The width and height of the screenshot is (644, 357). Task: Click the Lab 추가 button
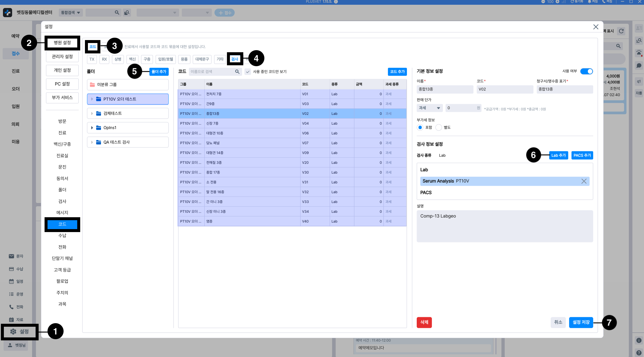[x=558, y=155]
